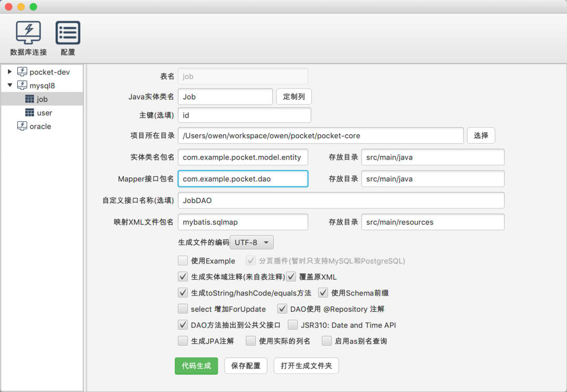Toggle the 覆盖原XML checkbox

tap(290, 277)
